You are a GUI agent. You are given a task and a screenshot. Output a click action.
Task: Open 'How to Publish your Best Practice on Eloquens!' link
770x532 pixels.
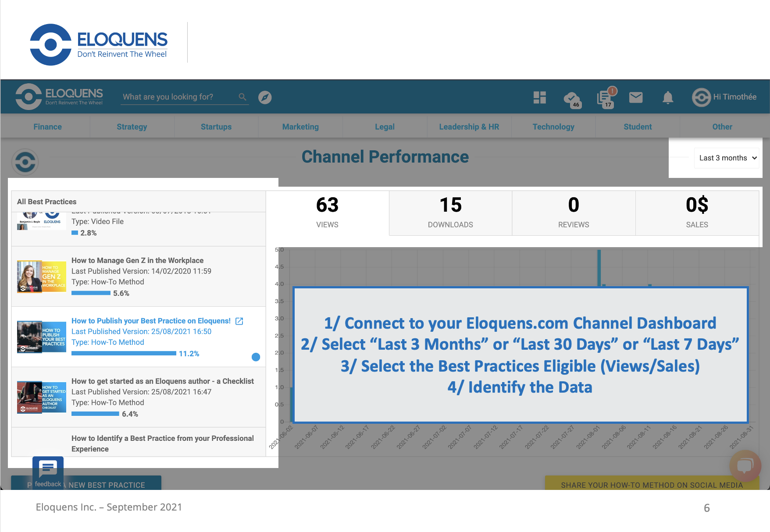151,321
